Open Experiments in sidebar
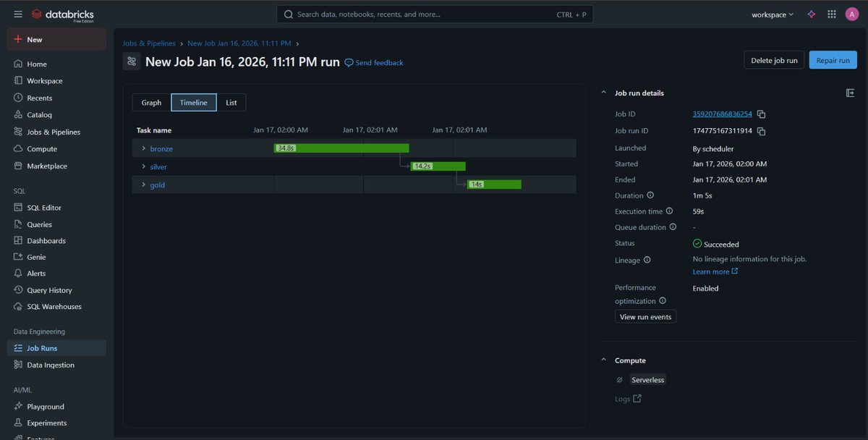The image size is (868, 440). point(57,423)
